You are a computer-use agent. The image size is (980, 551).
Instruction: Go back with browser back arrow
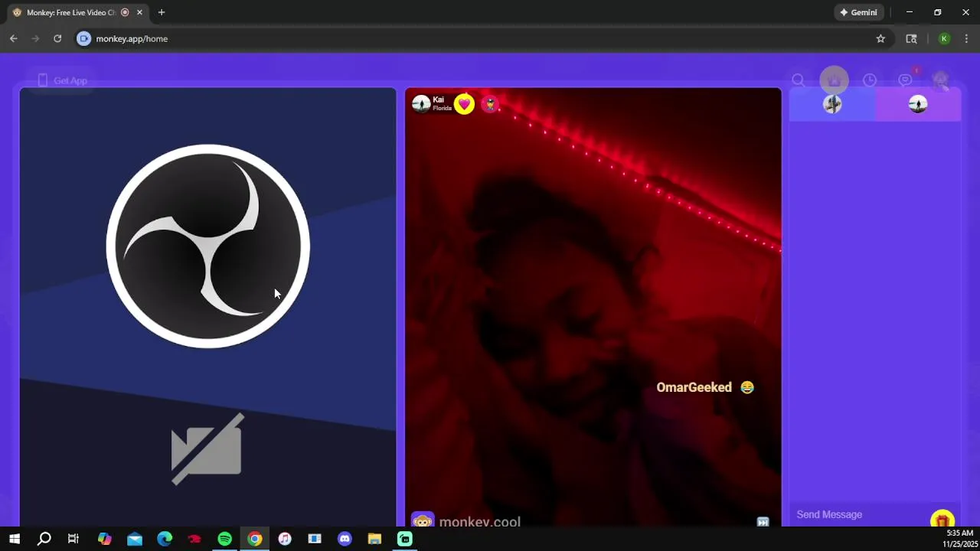pos(14,38)
